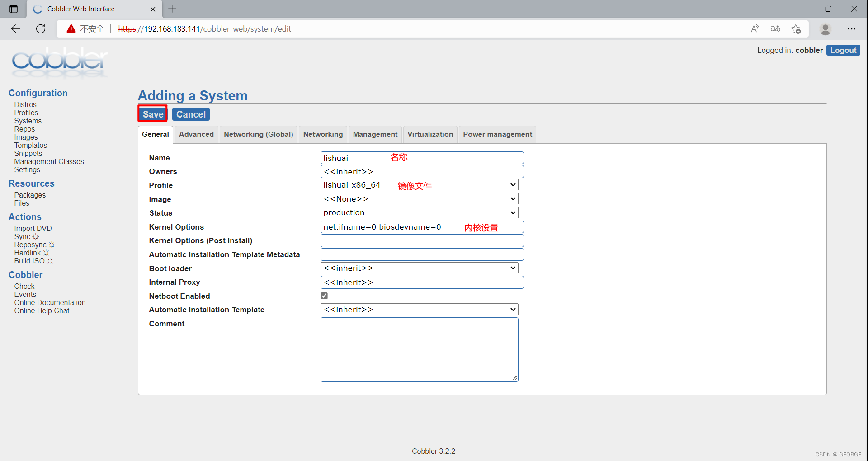
Task: Open the Image dropdown
Action: pos(420,199)
